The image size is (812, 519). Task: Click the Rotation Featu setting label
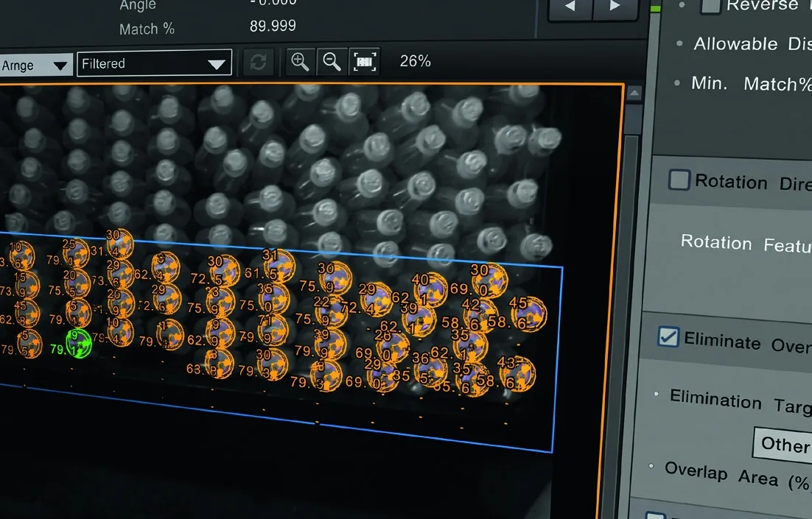[746, 243]
